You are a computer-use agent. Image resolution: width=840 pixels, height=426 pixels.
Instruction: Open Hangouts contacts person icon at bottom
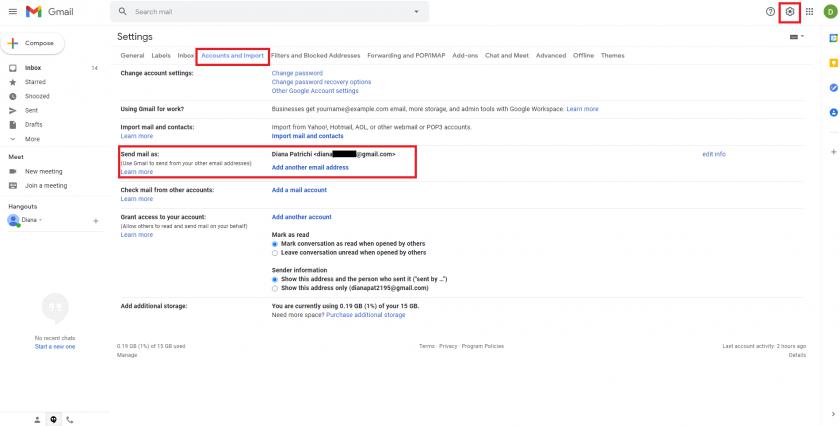coord(37,420)
